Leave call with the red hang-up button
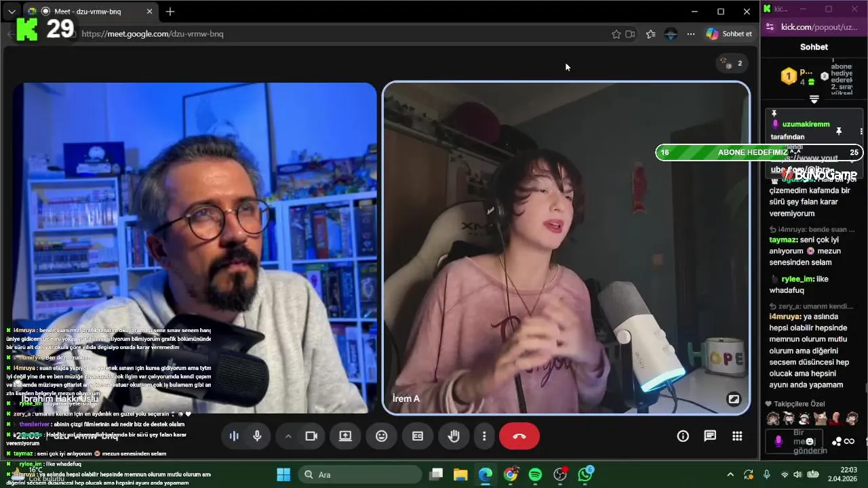Screen dimensions: 868x488 [x=519, y=436]
